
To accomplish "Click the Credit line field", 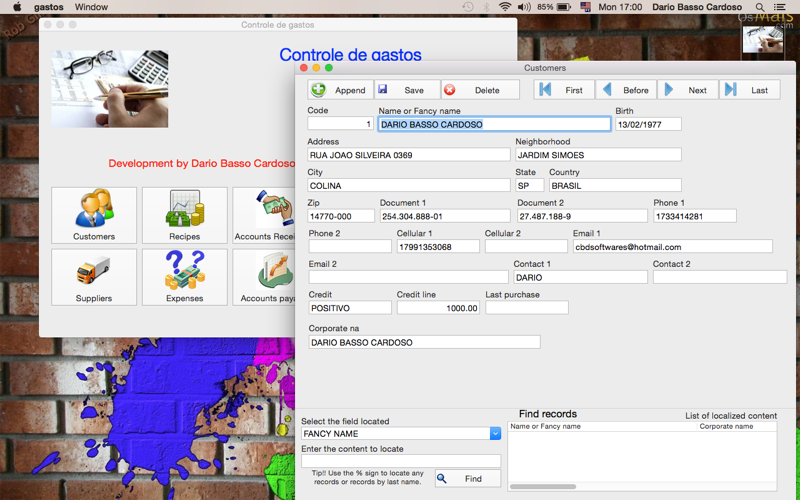I will 438,308.
